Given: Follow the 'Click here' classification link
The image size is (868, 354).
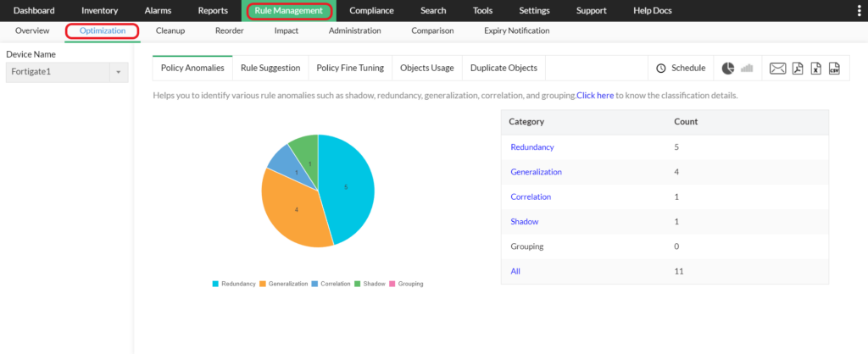Looking at the screenshot, I should point(595,96).
